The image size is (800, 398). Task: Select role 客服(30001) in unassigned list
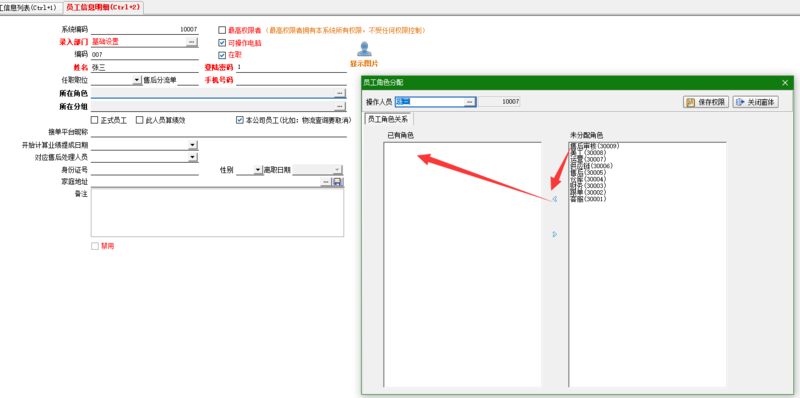pos(588,199)
